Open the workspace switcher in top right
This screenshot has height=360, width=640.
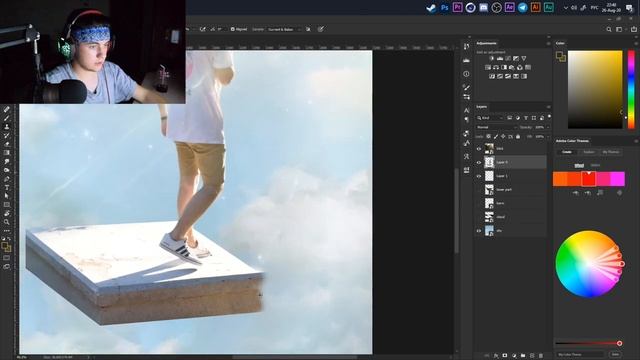coord(619,29)
